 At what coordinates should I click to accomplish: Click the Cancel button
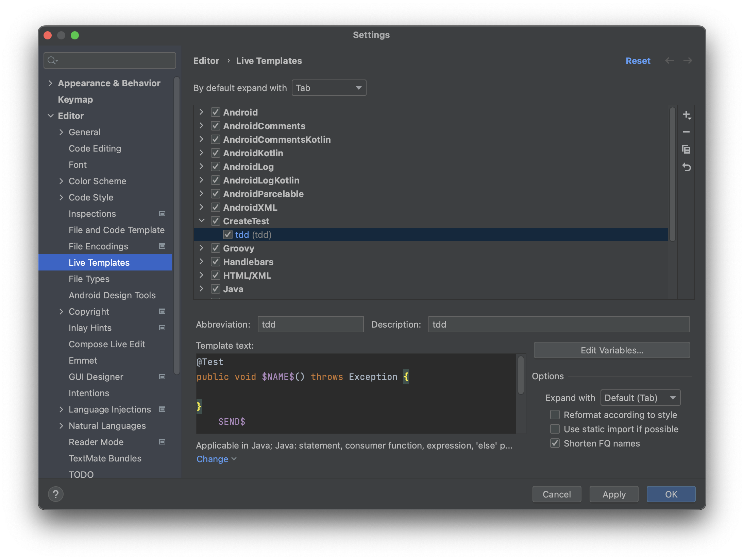coord(557,494)
